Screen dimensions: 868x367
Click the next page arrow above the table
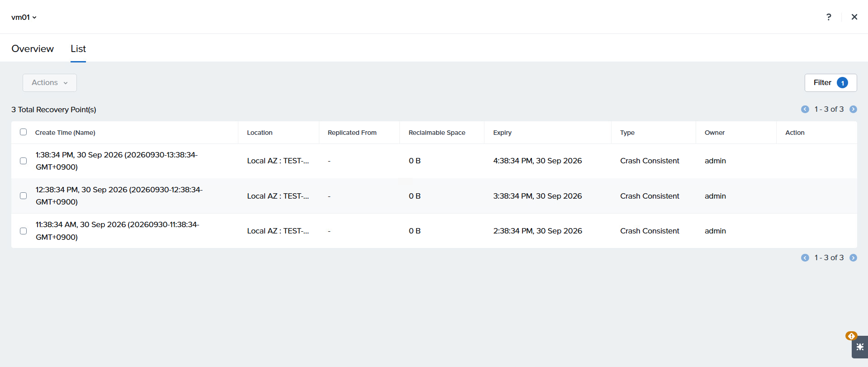coord(854,110)
